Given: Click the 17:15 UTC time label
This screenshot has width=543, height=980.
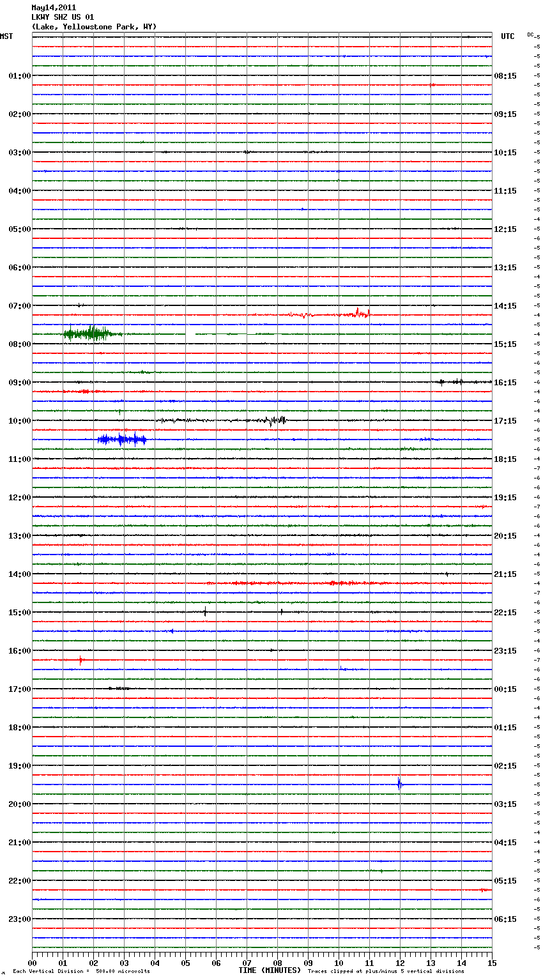Looking at the screenshot, I should (x=505, y=421).
